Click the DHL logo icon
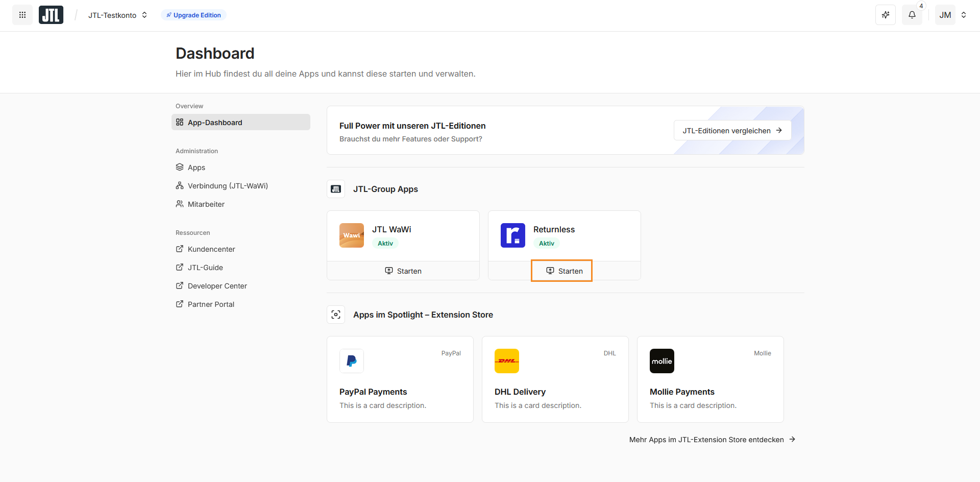 click(507, 361)
